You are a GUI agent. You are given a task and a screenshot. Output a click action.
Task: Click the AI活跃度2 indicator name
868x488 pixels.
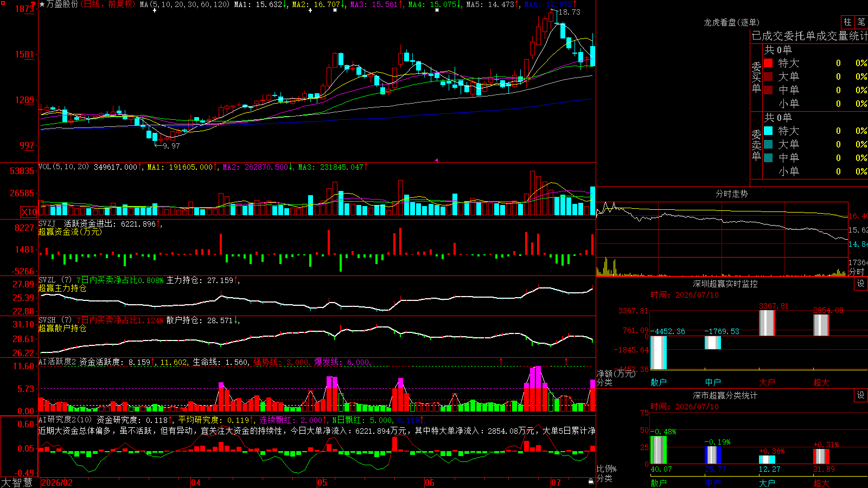57,362
